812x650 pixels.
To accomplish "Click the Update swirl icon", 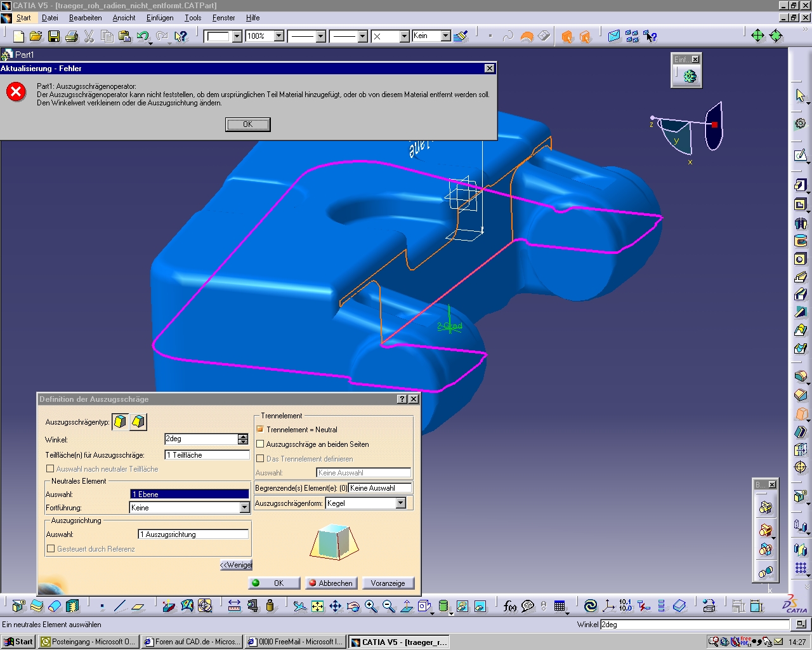I will click(x=591, y=606).
